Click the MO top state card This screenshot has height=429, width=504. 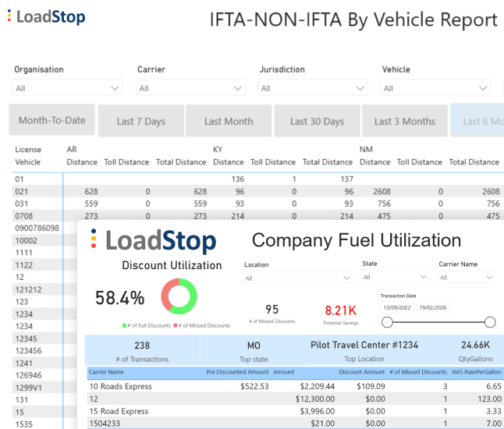254,350
